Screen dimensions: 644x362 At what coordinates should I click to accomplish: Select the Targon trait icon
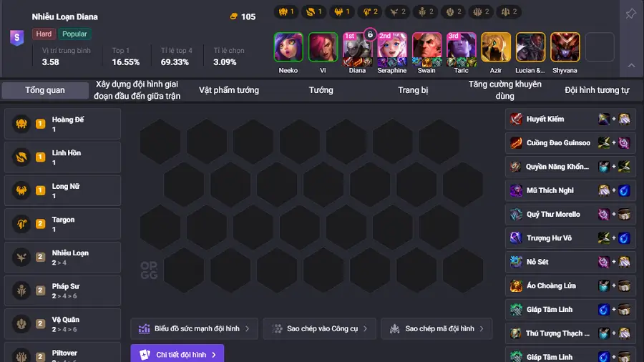coord(21,224)
